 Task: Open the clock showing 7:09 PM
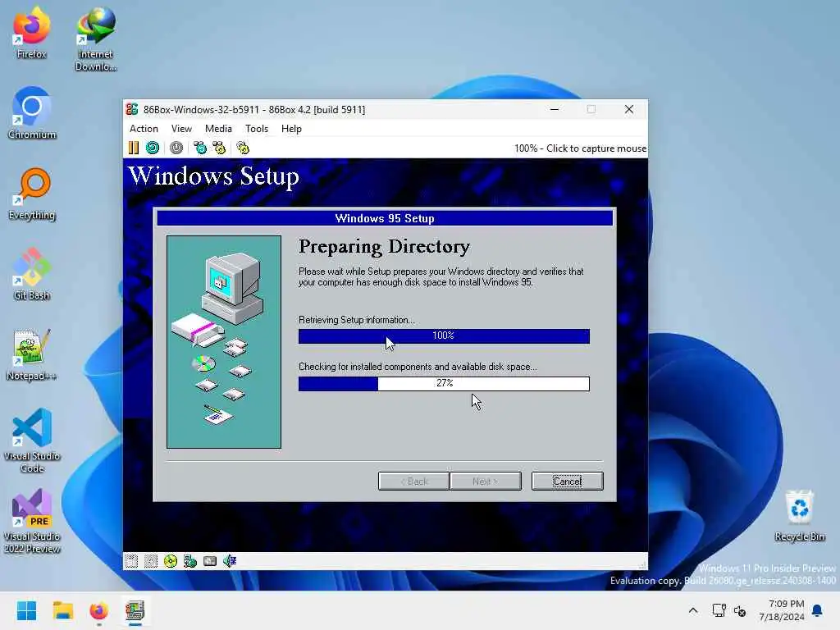coord(782,610)
